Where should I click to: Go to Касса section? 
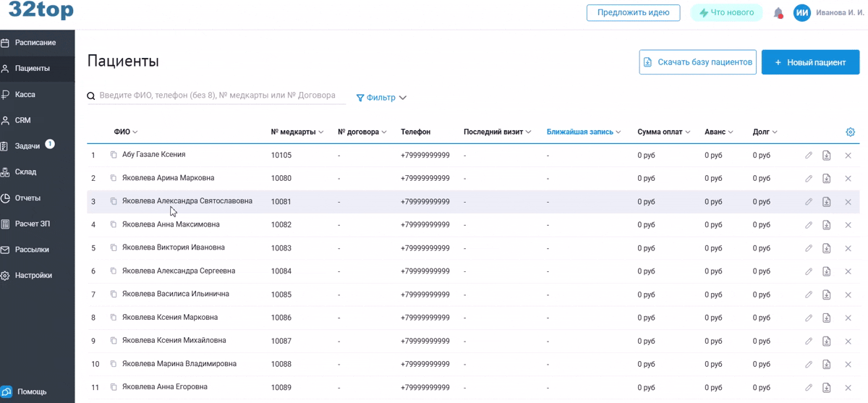[x=37, y=95]
